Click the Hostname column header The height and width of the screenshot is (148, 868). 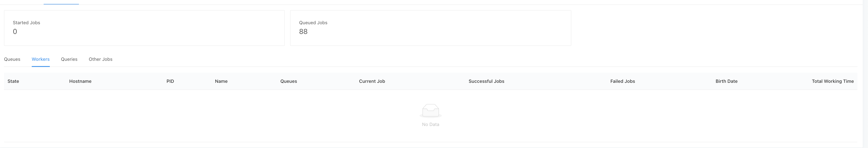(x=80, y=81)
